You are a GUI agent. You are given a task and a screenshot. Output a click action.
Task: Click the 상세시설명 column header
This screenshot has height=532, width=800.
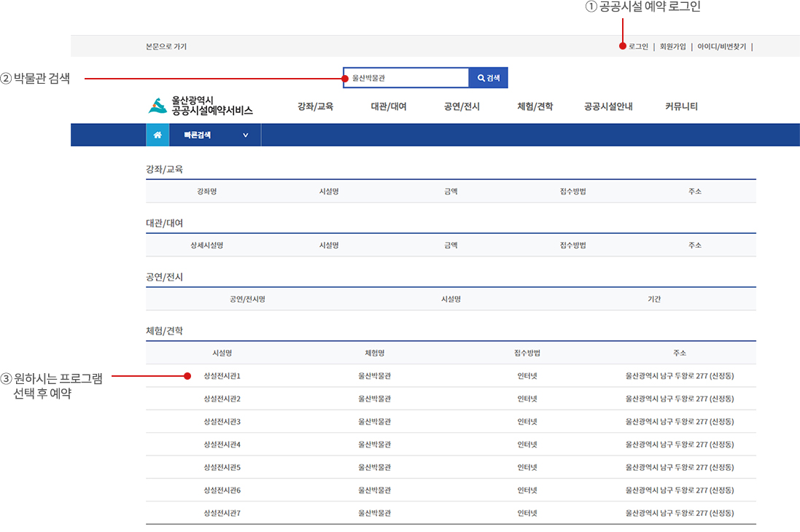click(206, 246)
